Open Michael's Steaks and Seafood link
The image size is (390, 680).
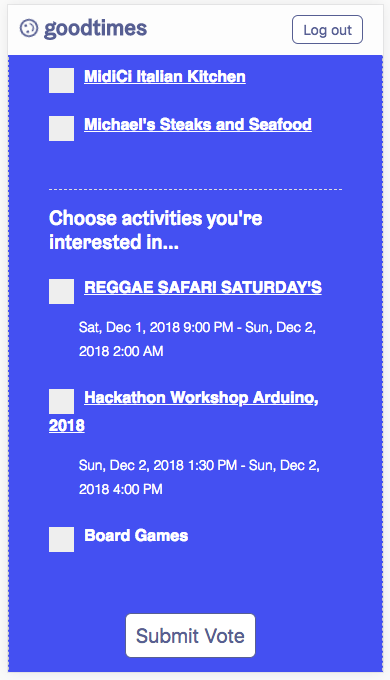[198, 125]
